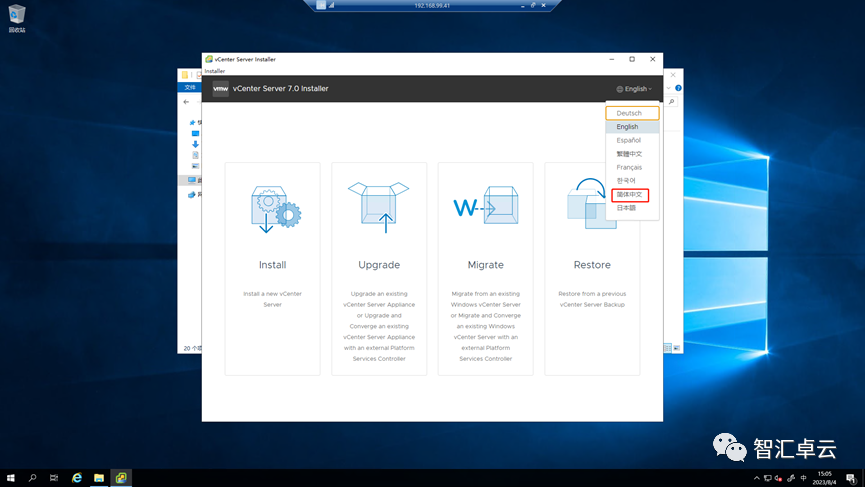Screen dimensions: 865x487
Task: Switch to File Explorer on the taskbar
Action: [99, 478]
